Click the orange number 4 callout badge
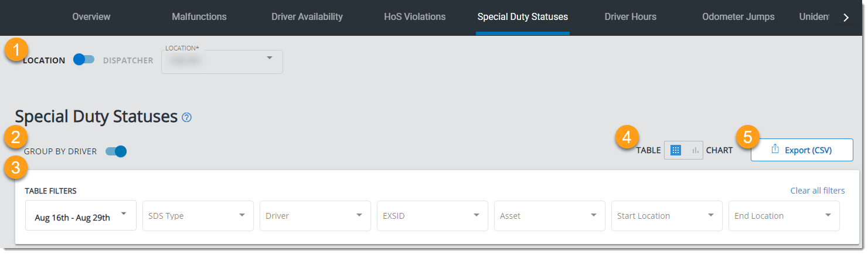 pyautogui.click(x=627, y=138)
